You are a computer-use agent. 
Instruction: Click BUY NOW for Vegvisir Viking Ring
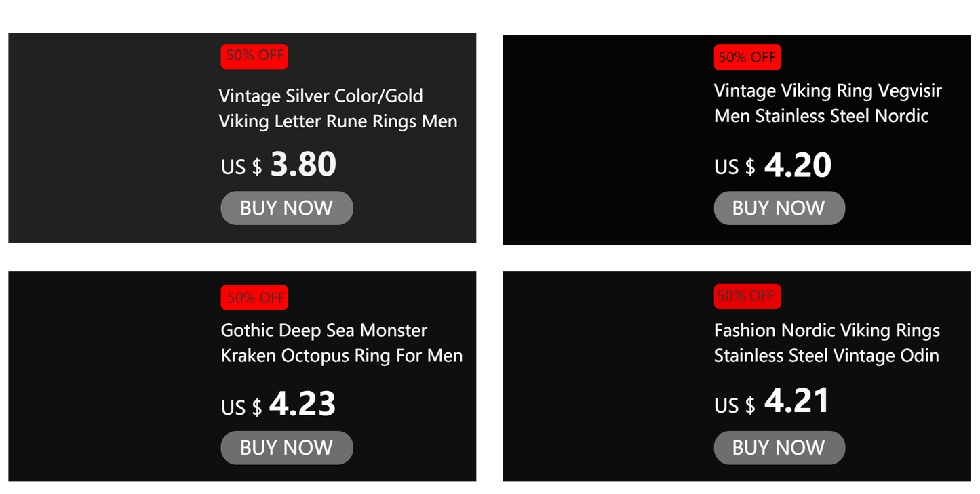pos(779,208)
